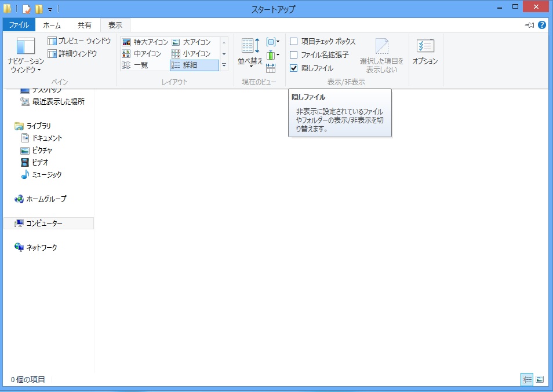Select 特大アイコン layout
The width and height of the screenshot is (553, 392).
coord(145,42)
